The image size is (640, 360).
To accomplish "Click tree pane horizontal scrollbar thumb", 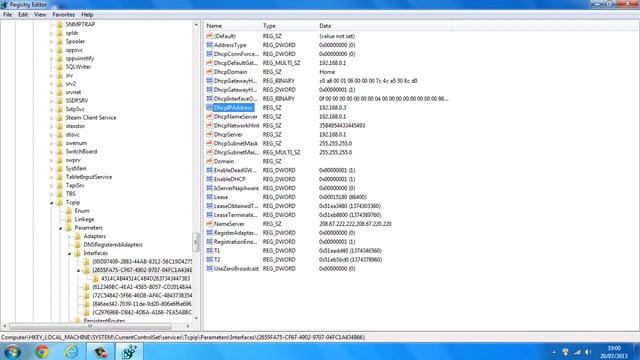I will point(90,326).
